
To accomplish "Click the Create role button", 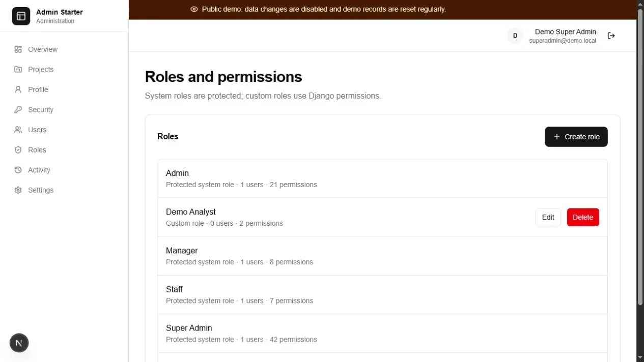I will point(576,137).
